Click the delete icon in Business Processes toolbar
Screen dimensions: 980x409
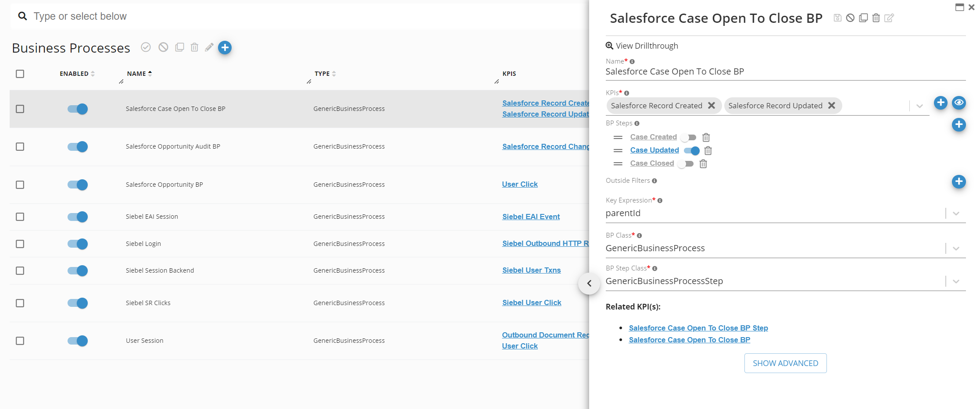pos(194,47)
